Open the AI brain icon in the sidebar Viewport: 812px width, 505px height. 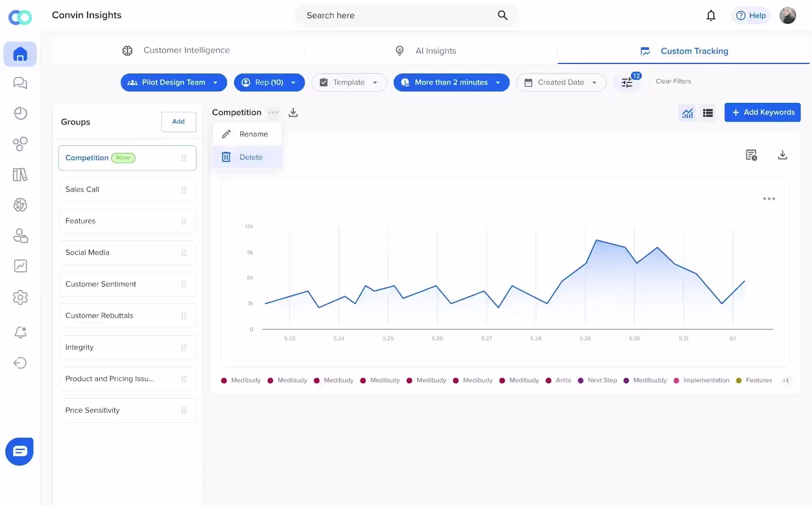[x=20, y=205]
